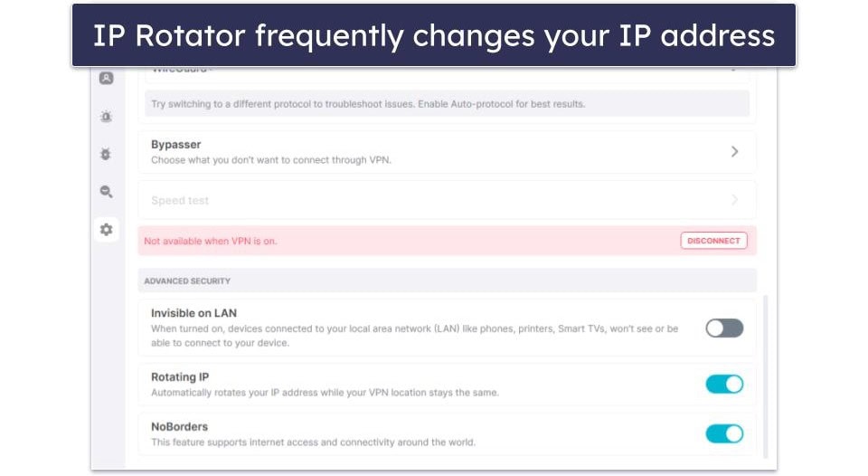This screenshot has height=476, width=868.
Task: Open the Alert siren sidebar icon
Action: (107, 117)
